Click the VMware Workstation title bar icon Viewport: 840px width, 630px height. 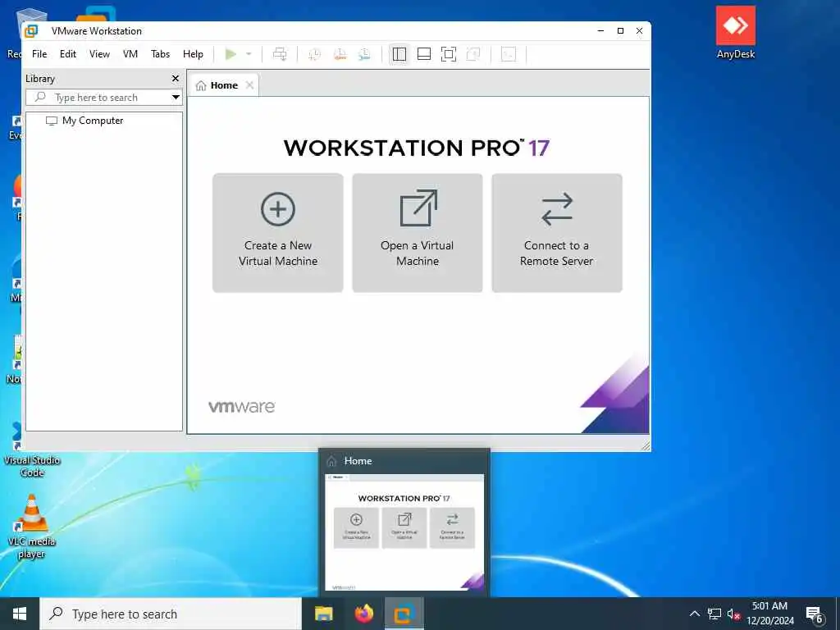[x=32, y=31]
